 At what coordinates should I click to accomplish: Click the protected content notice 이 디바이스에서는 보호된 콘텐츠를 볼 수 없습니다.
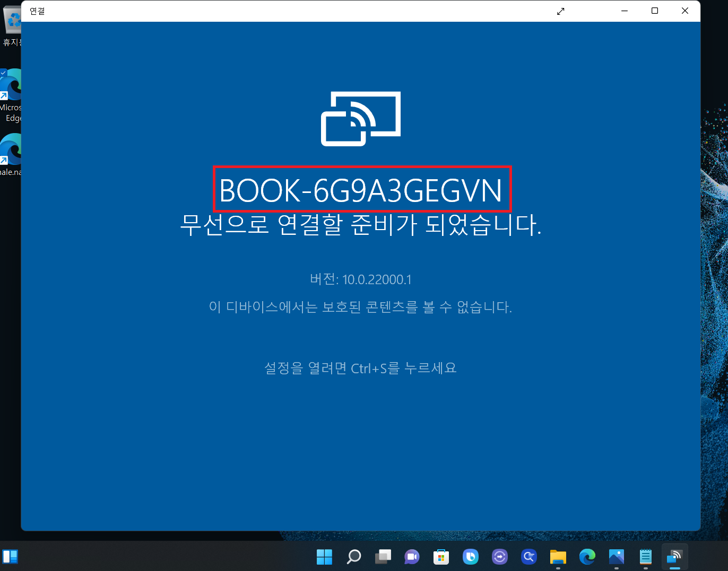pos(361,307)
